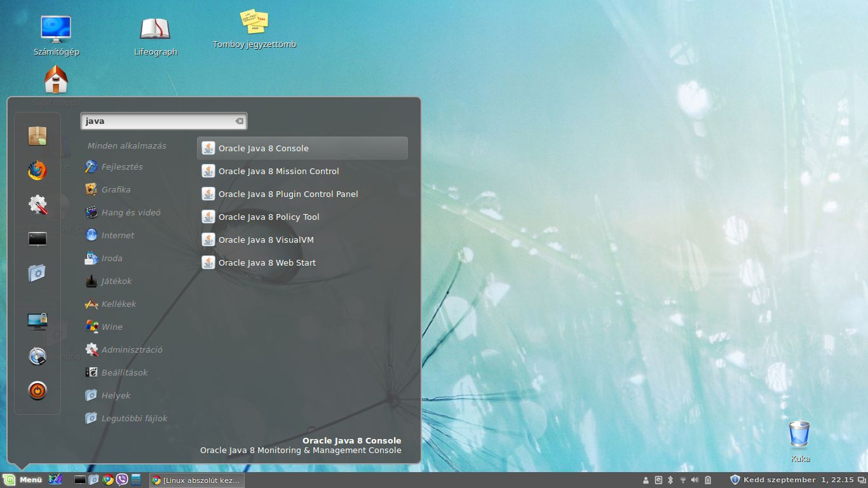Open the Wine category
The image size is (868, 488).
coord(112,327)
